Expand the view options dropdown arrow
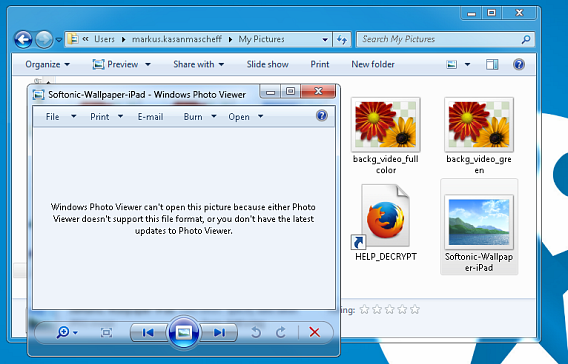Image resolution: width=568 pixels, height=364 pixels. coord(467,65)
